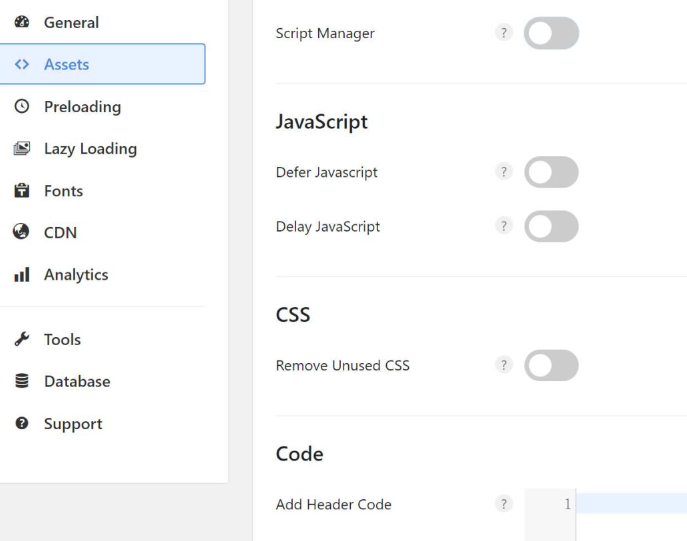Go to the Preloading settings tab
Screen dimensions: 687x541
(x=82, y=107)
